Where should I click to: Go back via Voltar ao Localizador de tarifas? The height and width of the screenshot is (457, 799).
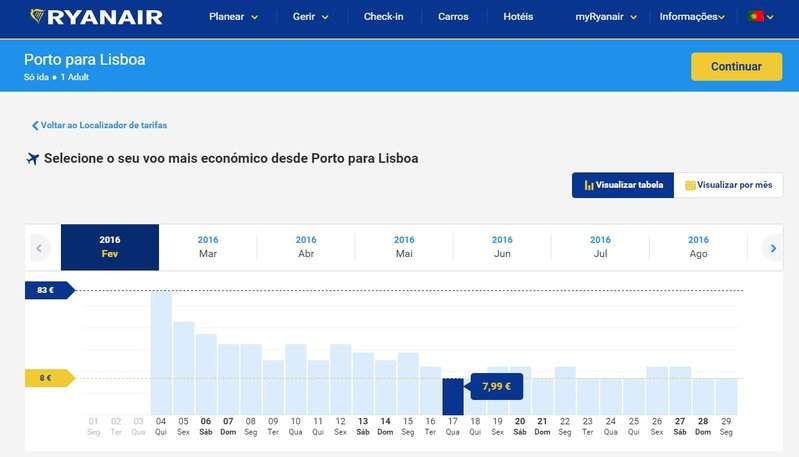click(103, 125)
